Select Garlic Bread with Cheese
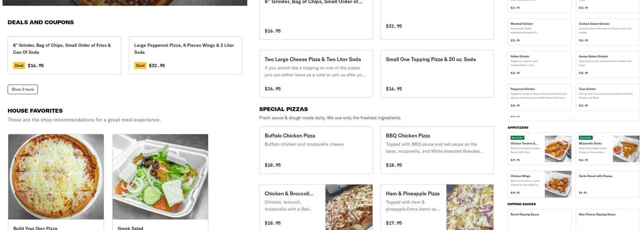 tap(607, 184)
